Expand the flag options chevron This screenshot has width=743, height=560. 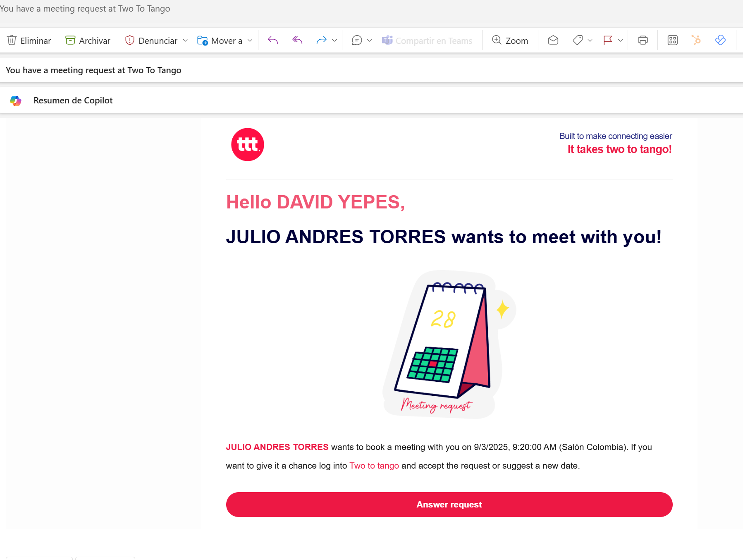[620, 41]
